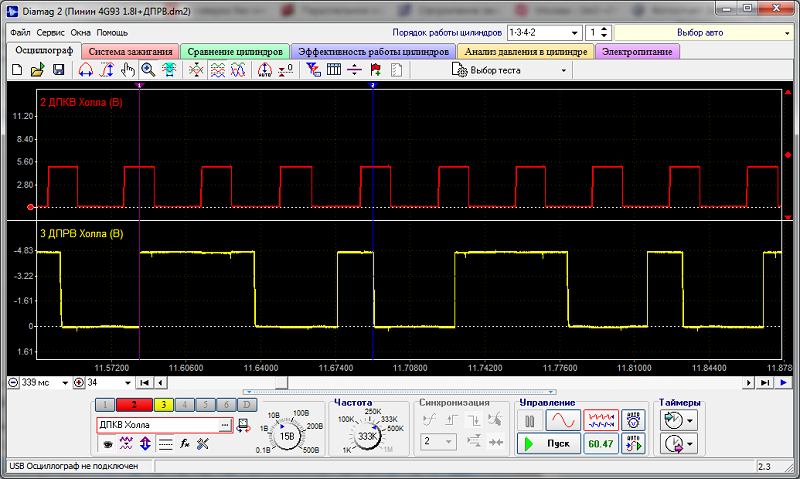Viewport: 800px width, 479px height.
Task: Toggle channel 1 button
Action: click(x=105, y=405)
